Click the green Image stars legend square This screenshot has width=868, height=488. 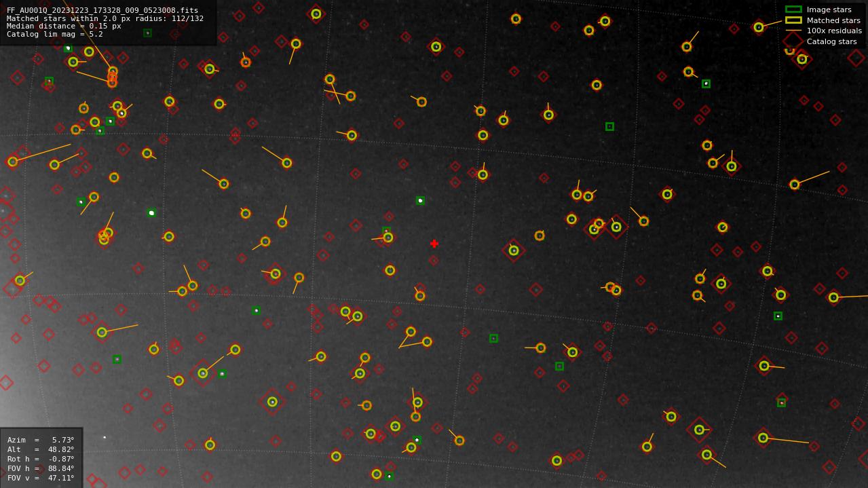(793, 10)
